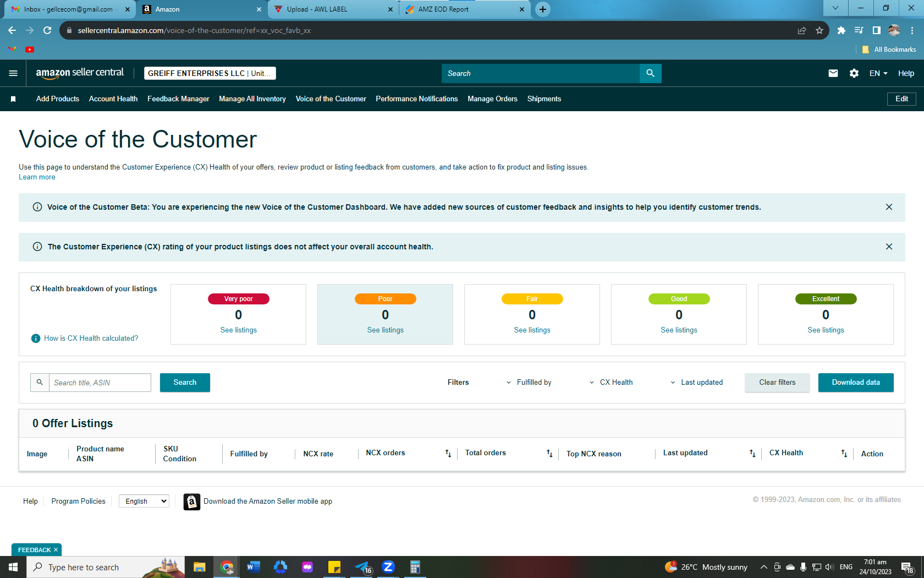Reload the browser page
924x578 pixels.
pyautogui.click(x=47, y=30)
